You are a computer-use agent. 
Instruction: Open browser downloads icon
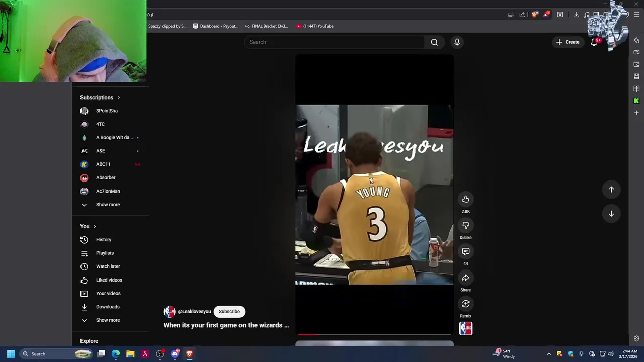[576, 15]
